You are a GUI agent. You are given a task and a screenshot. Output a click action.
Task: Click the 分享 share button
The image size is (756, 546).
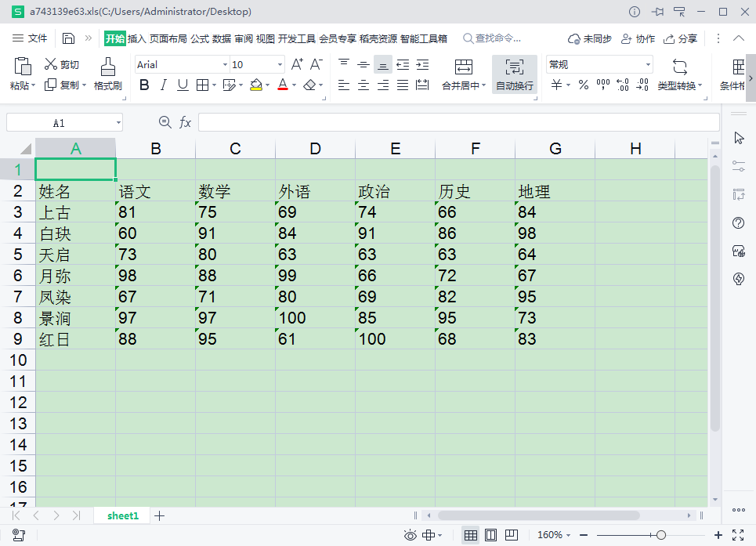(x=680, y=38)
